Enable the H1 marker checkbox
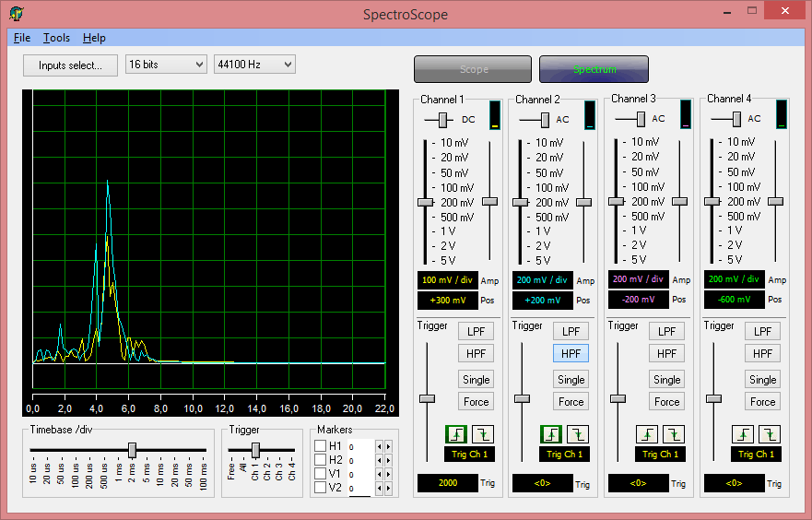Image resolution: width=812 pixels, height=520 pixels. (321, 446)
